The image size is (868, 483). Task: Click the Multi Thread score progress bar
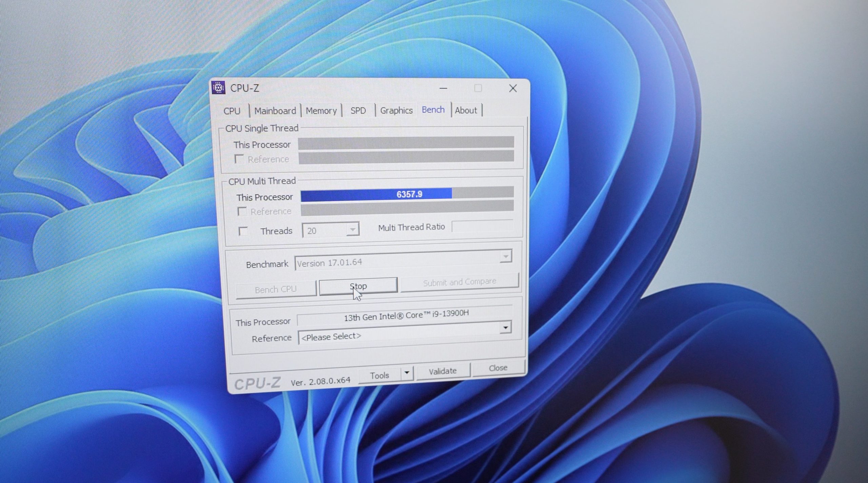pyautogui.click(x=407, y=194)
